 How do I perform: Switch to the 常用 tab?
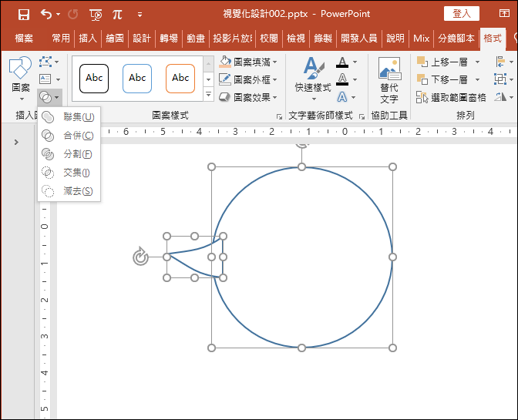tap(61, 39)
